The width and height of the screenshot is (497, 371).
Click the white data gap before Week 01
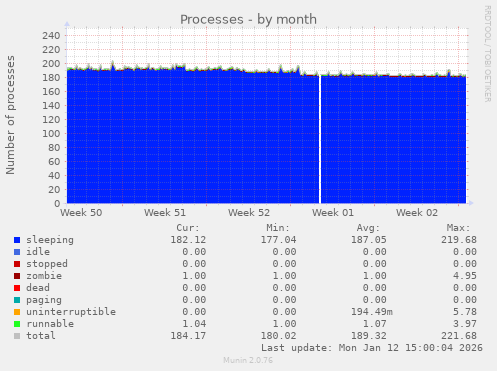[x=320, y=139]
